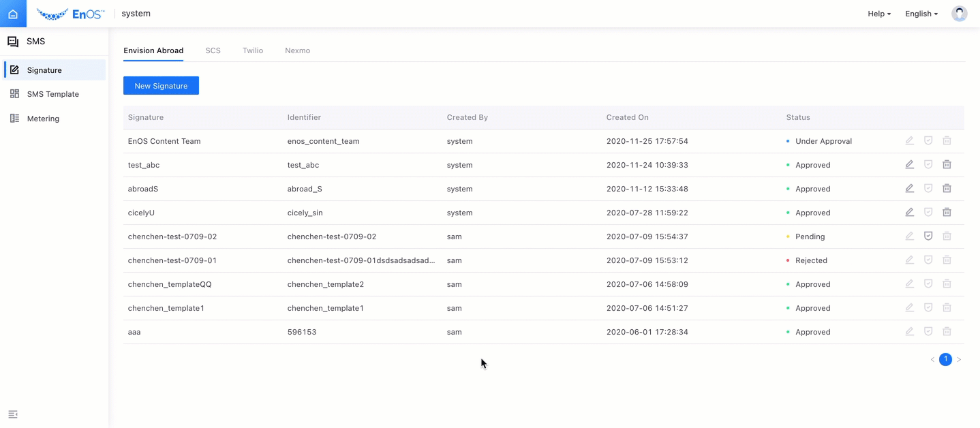This screenshot has height=428, width=980.
Task: Switch to the SCS tab
Action: [x=213, y=50]
